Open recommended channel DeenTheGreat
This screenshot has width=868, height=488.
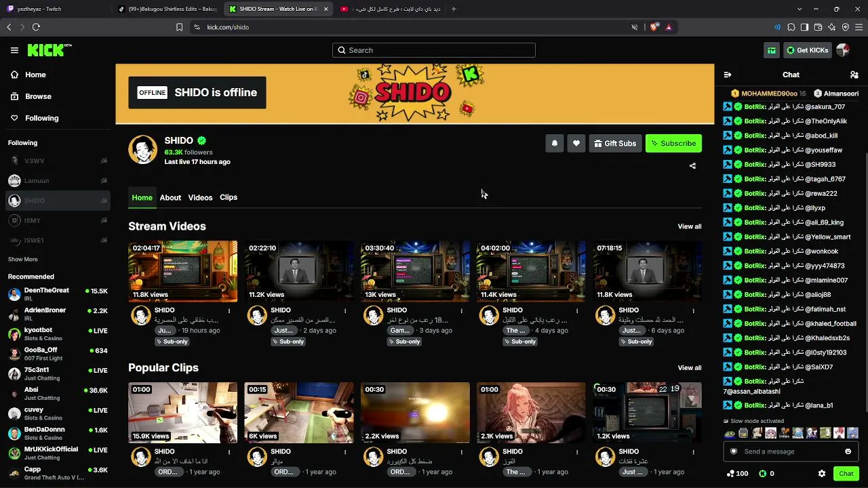click(x=58, y=294)
